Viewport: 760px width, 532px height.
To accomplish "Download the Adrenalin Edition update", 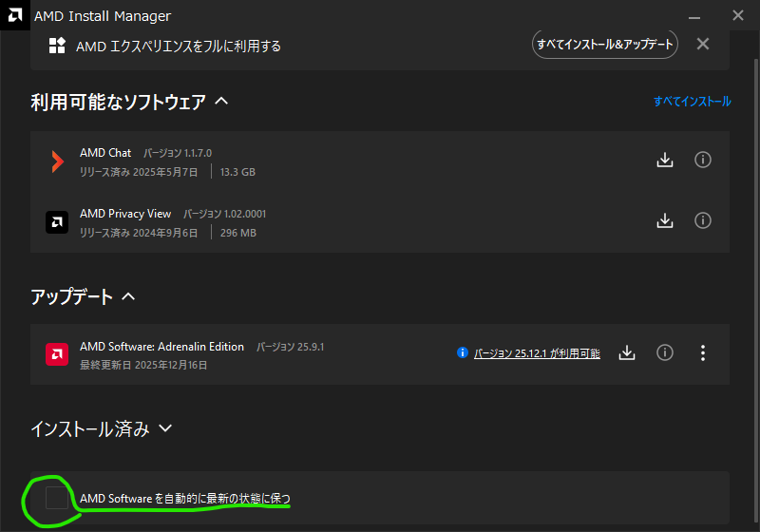I will click(x=627, y=352).
